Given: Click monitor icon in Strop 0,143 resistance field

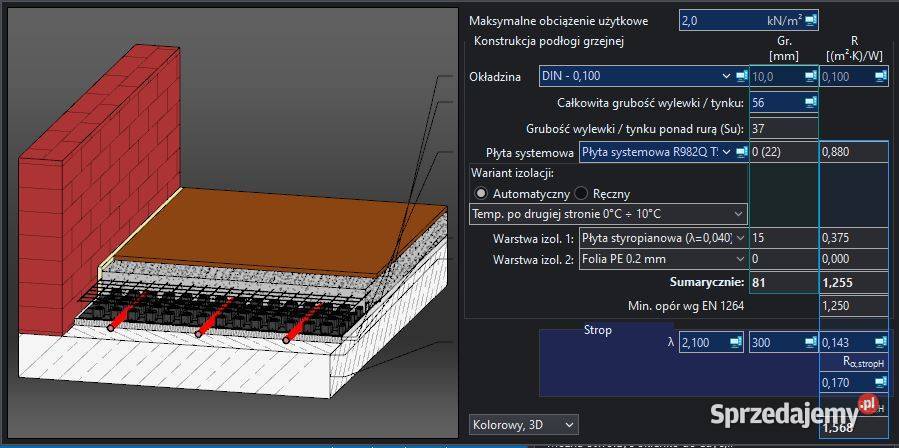Looking at the screenshot, I should [x=881, y=342].
